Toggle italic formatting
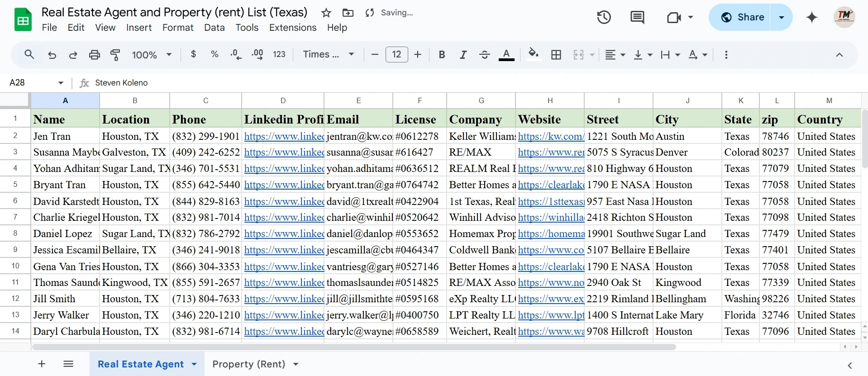868x376 pixels. point(463,55)
